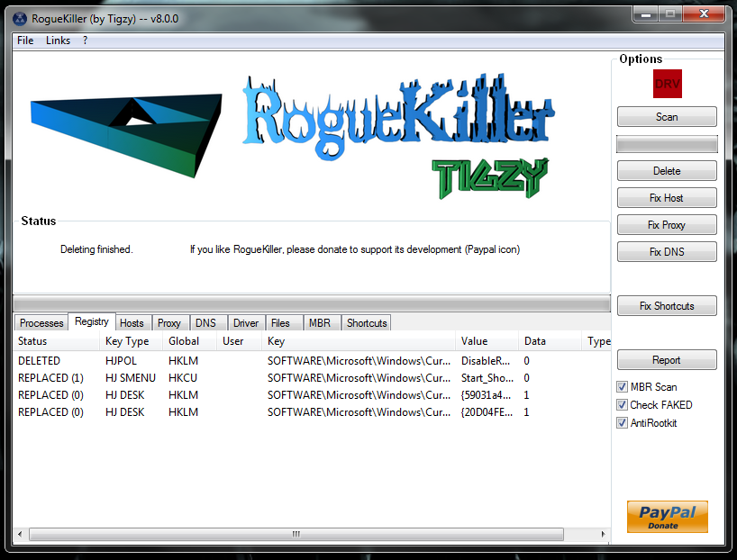Select the Registry tab
Image resolution: width=737 pixels, height=560 pixels.
tap(92, 321)
